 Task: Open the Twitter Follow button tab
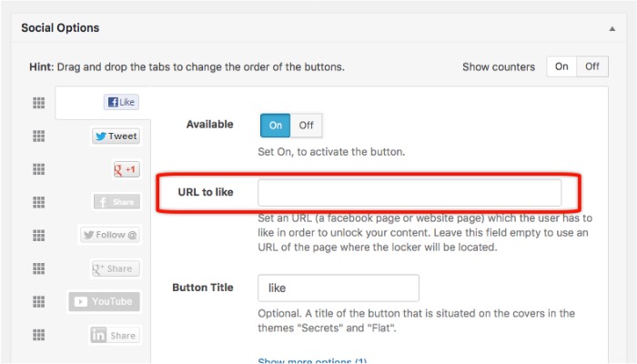click(109, 235)
